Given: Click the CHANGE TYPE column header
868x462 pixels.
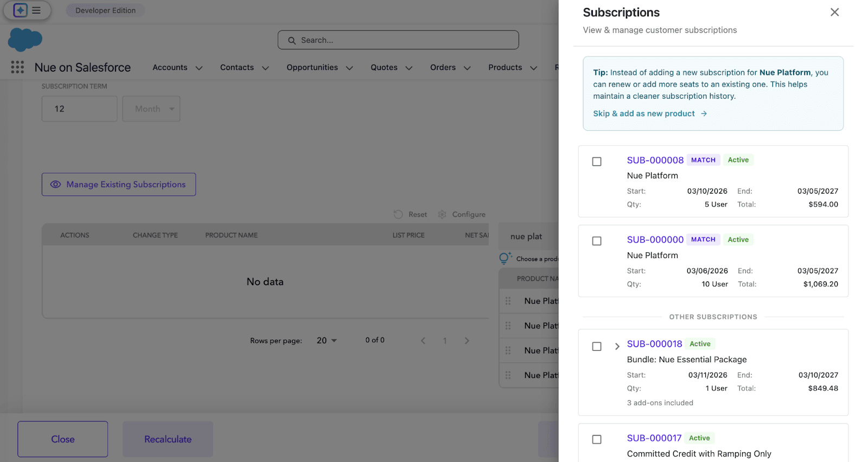Looking at the screenshot, I should tap(155, 235).
